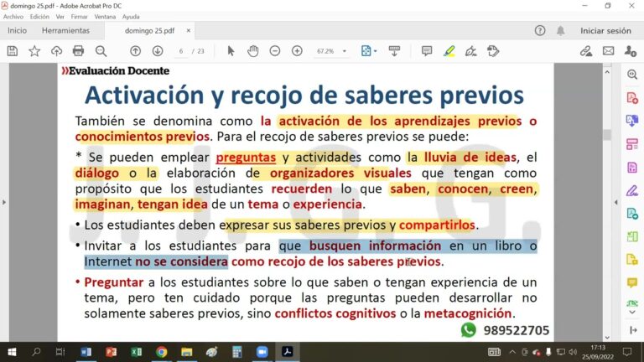Show more tools chevron in sidebar
644x362 pixels.
pyautogui.click(x=632, y=313)
